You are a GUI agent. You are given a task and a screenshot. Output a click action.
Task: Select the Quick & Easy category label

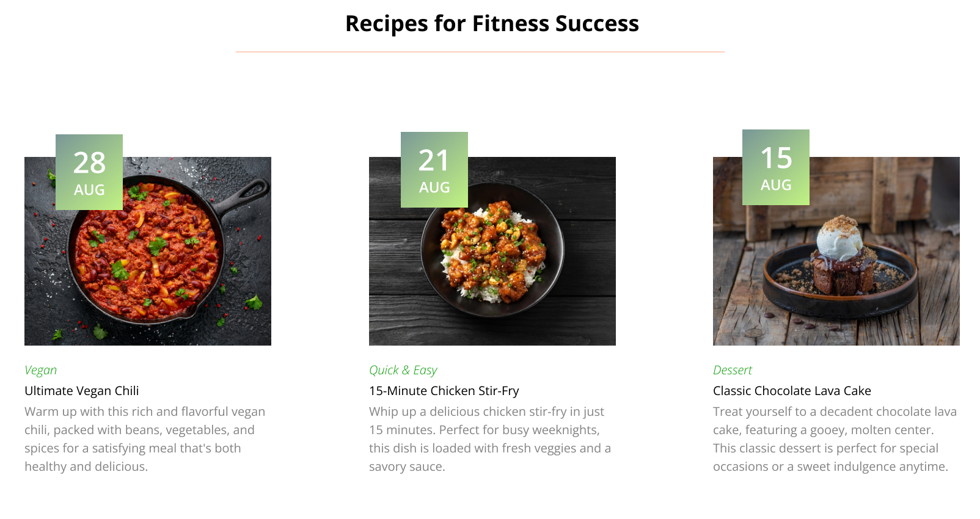pyautogui.click(x=403, y=370)
